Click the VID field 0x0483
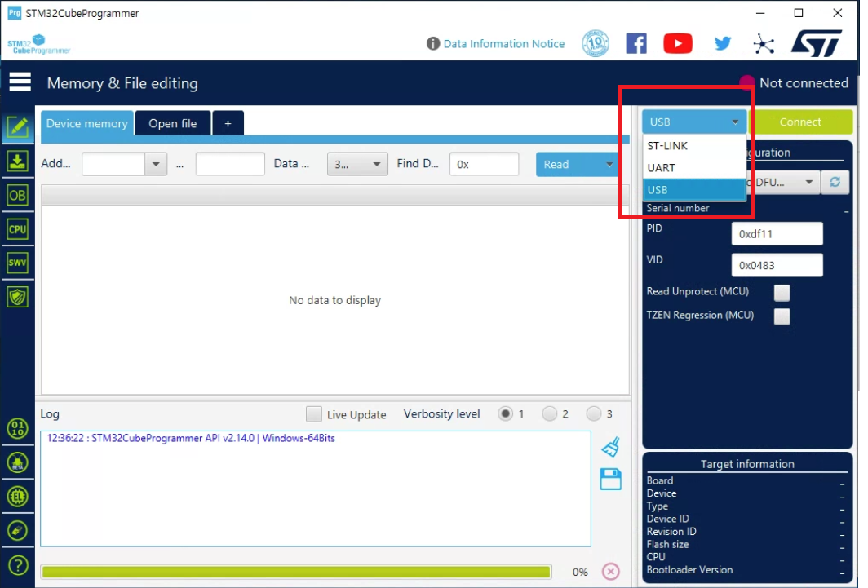 tap(777, 265)
